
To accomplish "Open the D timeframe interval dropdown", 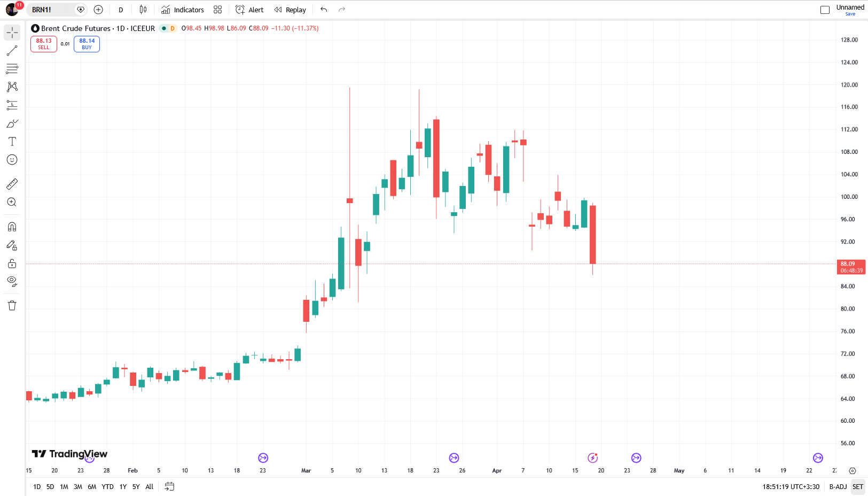I will point(121,10).
